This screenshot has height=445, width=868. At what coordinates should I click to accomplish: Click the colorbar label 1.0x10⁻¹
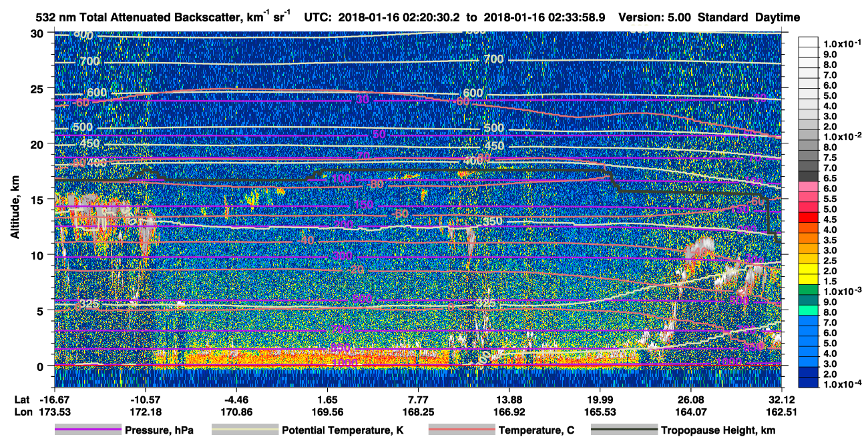pyautogui.click(x=844, y=43)
